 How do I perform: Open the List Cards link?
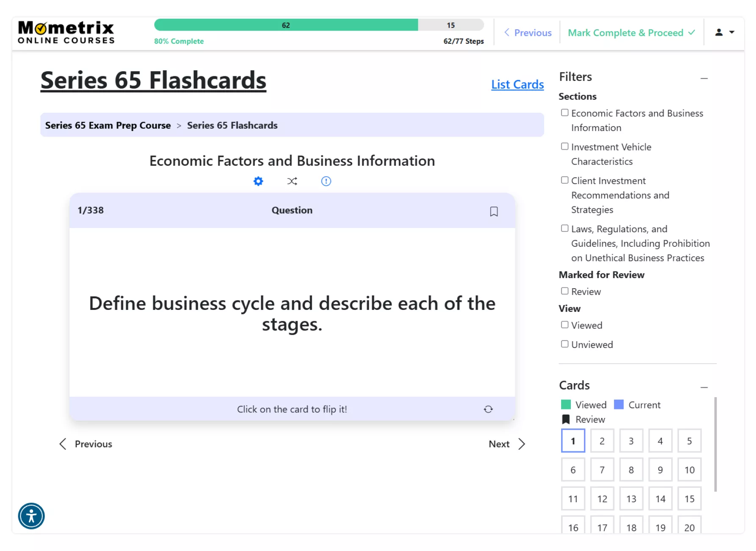tap(517, 84)
